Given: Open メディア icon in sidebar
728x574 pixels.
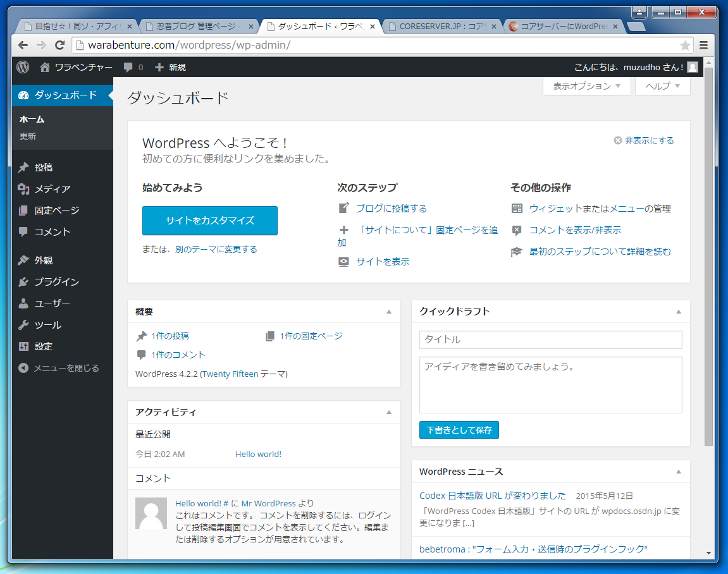Looking at the screenshot, I should pyautogui.click(x=23, y=189).
